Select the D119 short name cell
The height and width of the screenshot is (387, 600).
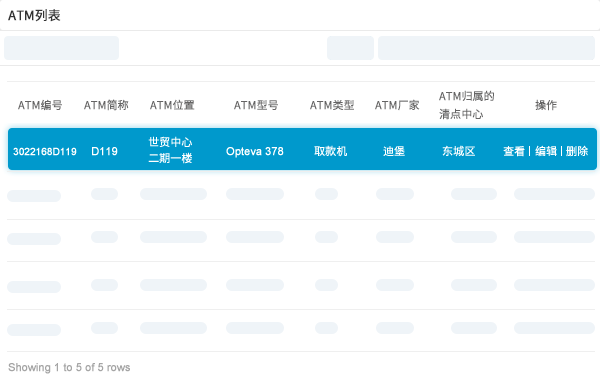click(x=104, y=151)
